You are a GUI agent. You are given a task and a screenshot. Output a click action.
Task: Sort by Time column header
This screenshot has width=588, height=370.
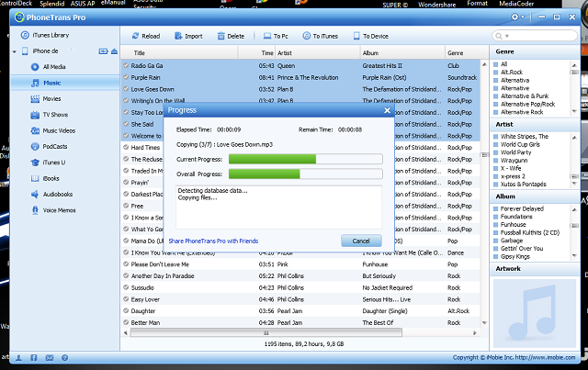click(x=256, y=53)
